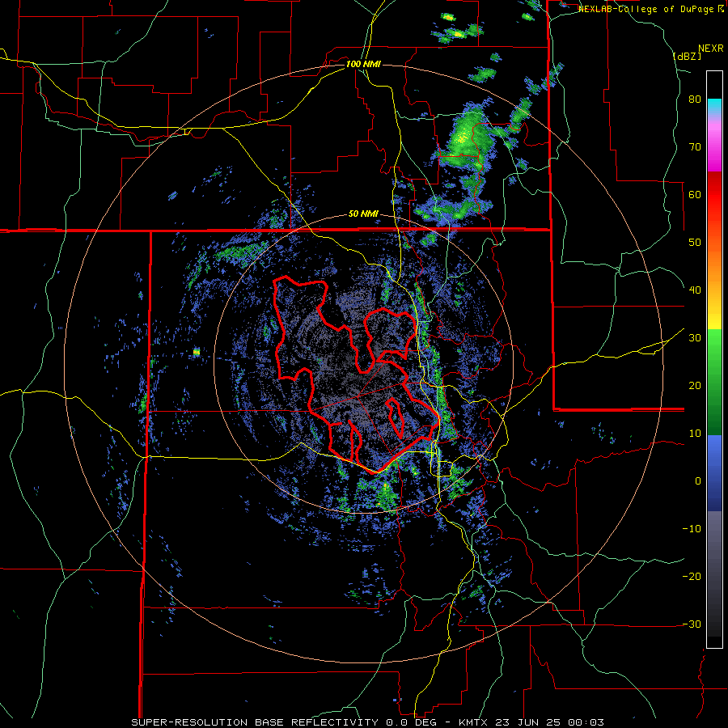This screenshot has height=728, width=728.
Task: Click the 50 value on the dBZ scale
Action: (x=695, y=243)
